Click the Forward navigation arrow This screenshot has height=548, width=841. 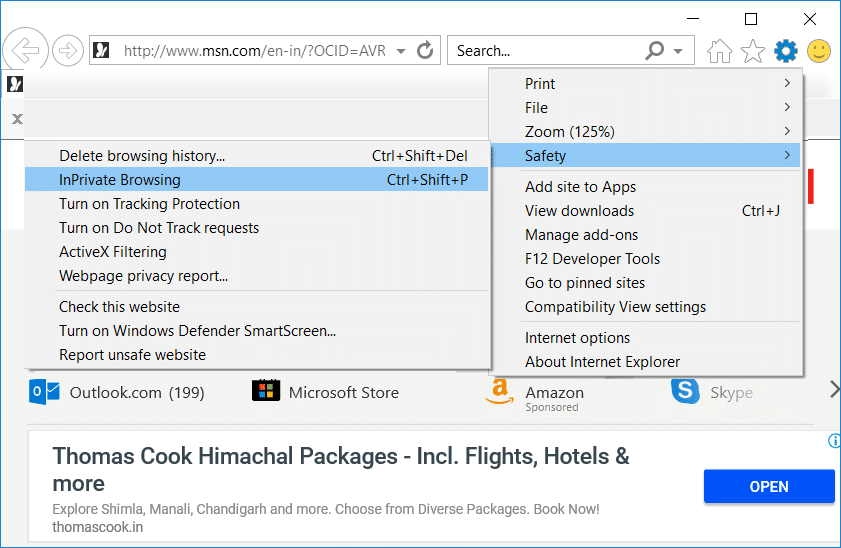point(67,50)
